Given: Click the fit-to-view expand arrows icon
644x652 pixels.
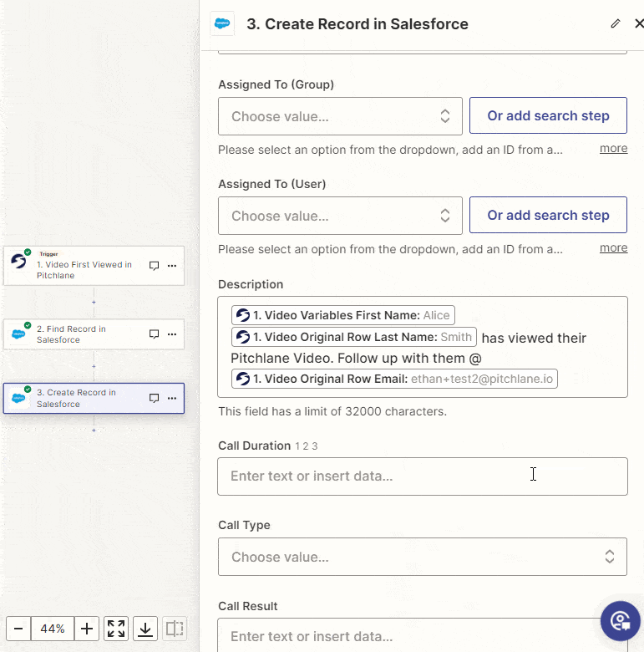Looking at the screenshot, I should (116, 629).
